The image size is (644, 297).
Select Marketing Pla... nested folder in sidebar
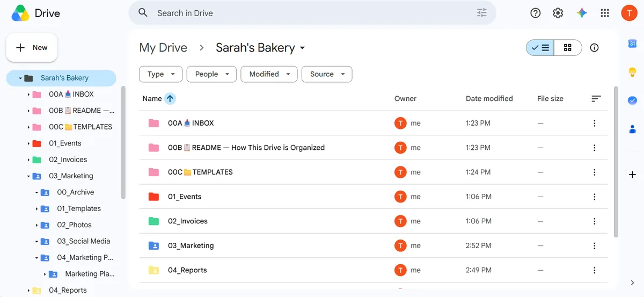coord(90,274)
